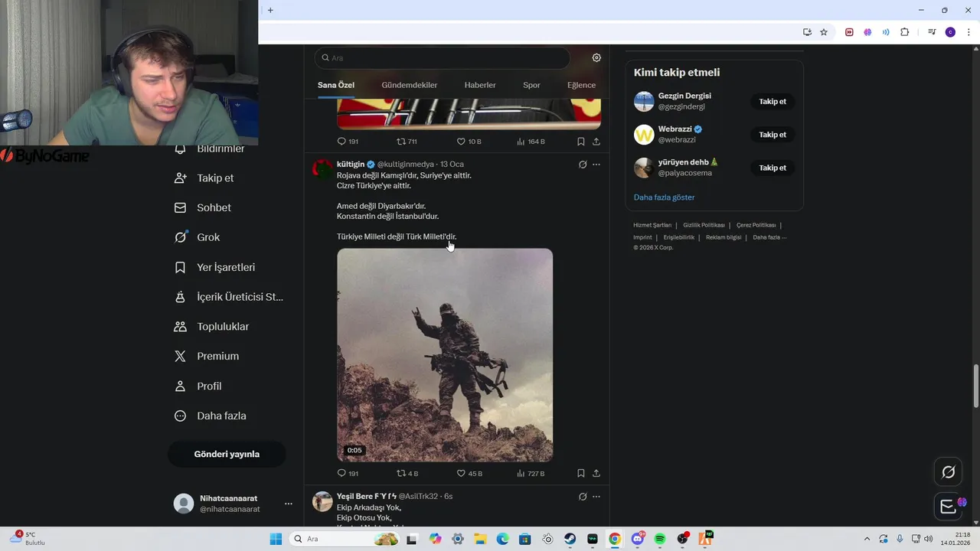Follow yürüyen dehb
The image size is (980, 551).
[773, 168]
